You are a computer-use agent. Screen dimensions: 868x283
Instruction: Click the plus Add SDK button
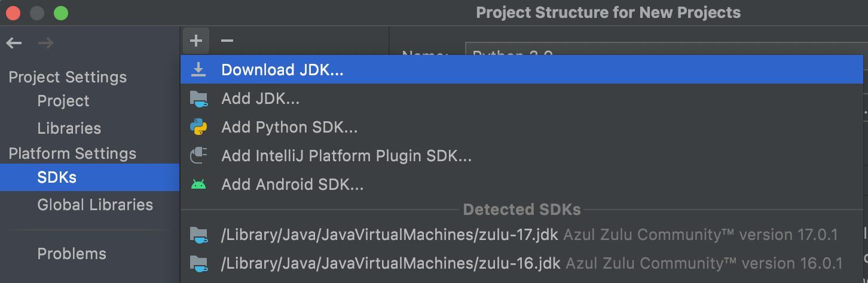tap(196, 41)
